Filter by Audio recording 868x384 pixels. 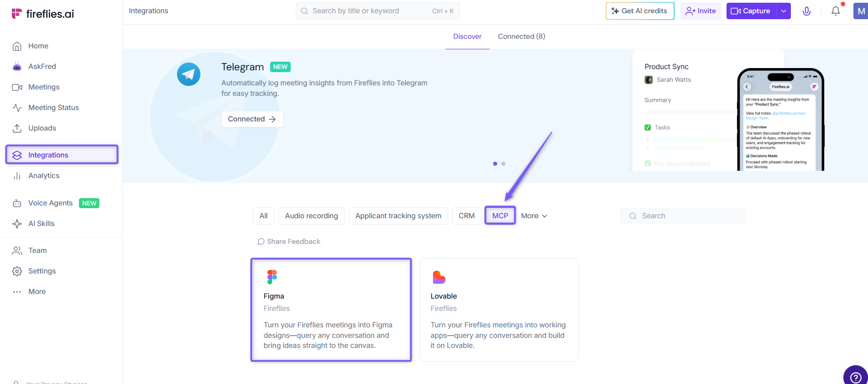(x=312, y=216)
